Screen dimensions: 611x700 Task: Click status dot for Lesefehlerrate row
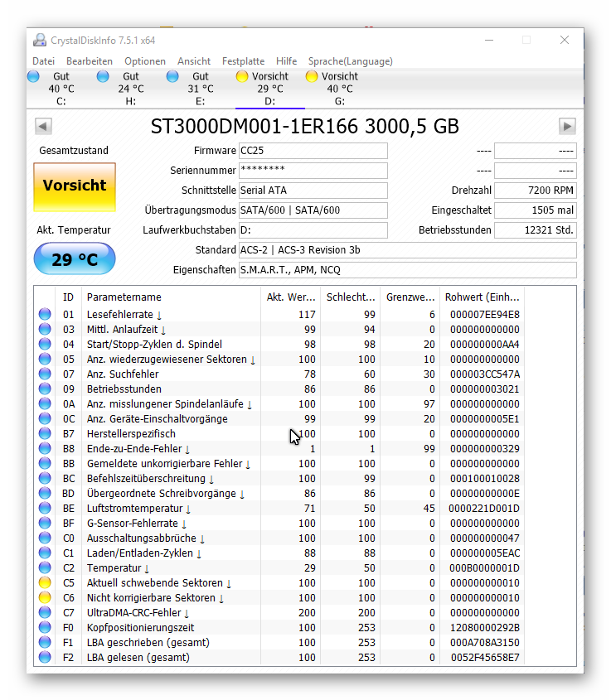[x=45, y=314]
